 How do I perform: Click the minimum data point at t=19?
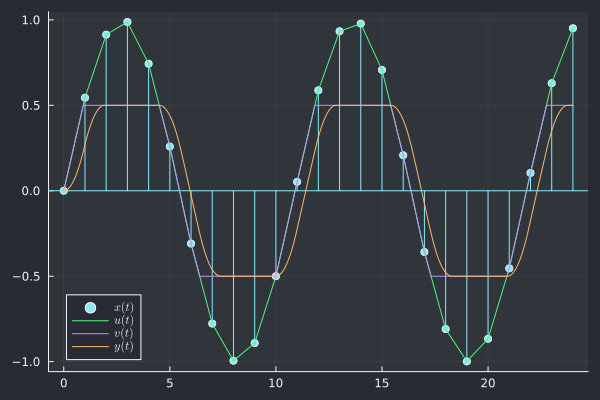pos(467,361)
